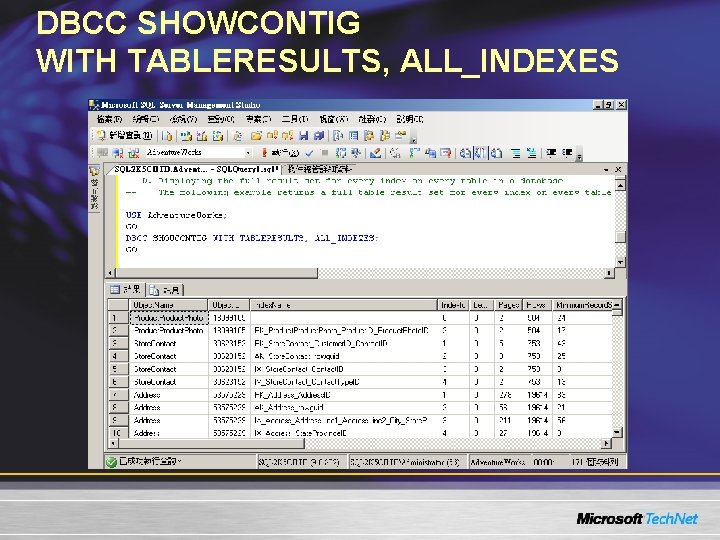Click Comment Out Selected Lines icon
Screen dimensions: 720x540
coord(516,152)
